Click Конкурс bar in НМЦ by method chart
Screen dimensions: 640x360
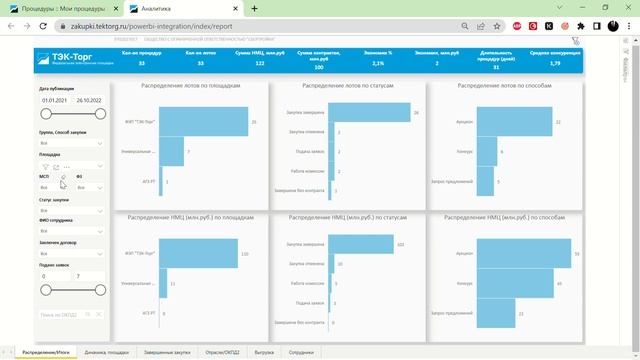[515, 283]
